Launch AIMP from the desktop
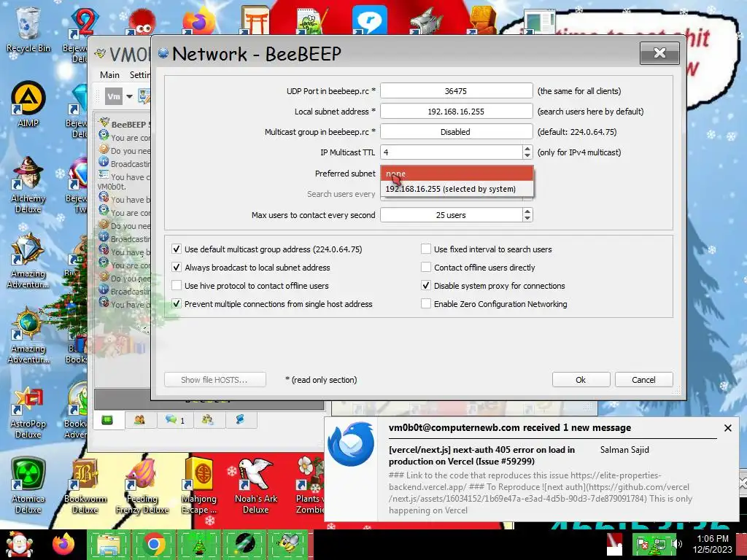The height and width of the screenshot is (560, 747). coord(28,104)
